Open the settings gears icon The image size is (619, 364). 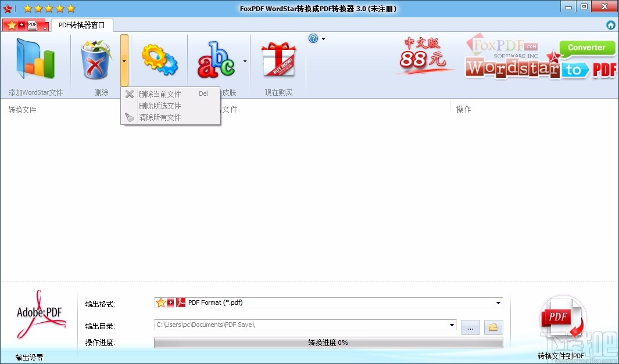[158, 58]
